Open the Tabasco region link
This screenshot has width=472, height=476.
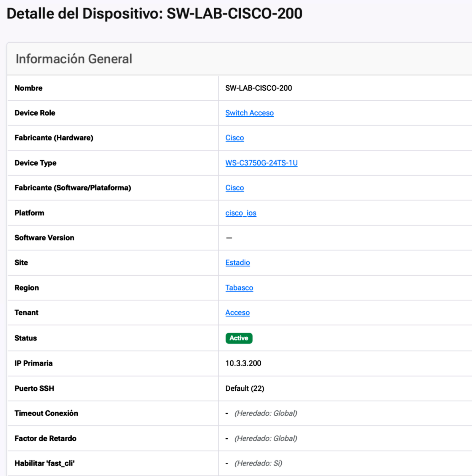[239, 288]
